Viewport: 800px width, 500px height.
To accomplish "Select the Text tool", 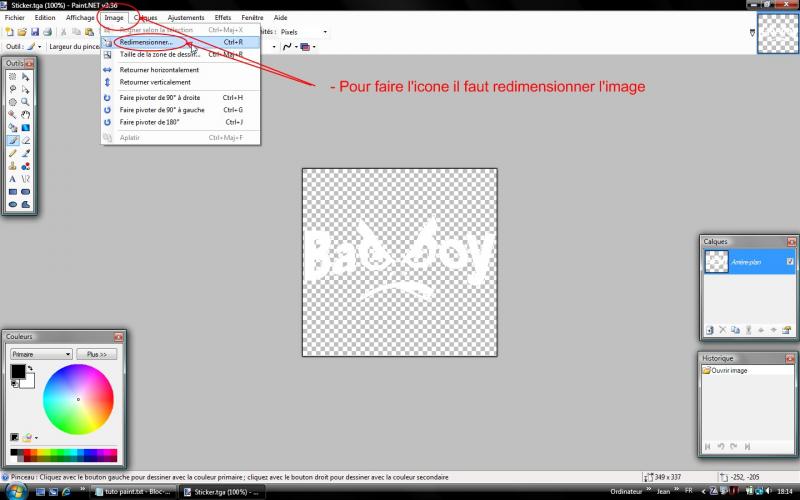I will (13, 179).
